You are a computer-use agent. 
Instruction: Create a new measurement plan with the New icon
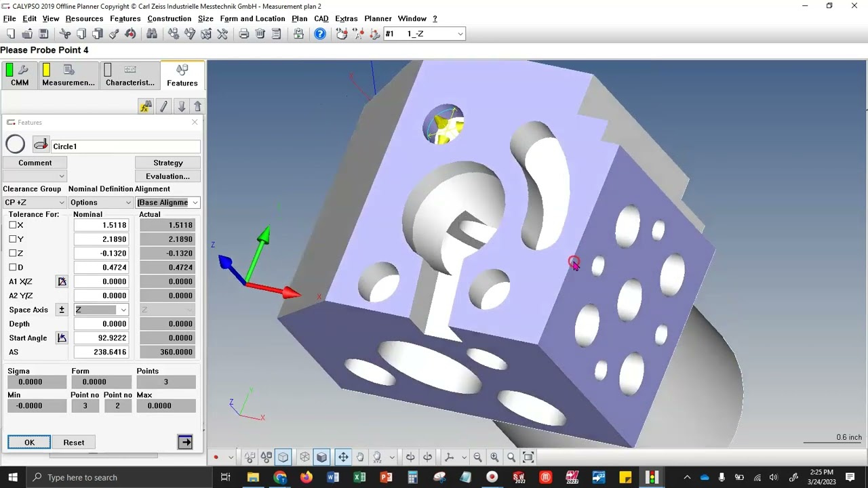click(11, 34)
